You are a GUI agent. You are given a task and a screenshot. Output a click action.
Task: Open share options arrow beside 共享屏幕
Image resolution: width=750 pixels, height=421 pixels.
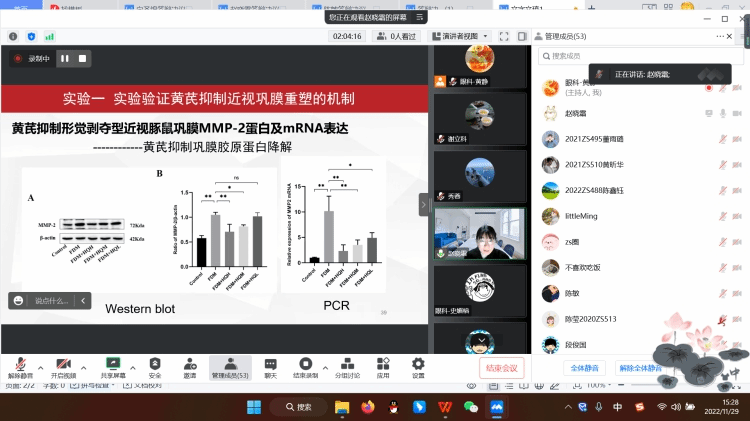pyautogui.click(x=132, y=368)
